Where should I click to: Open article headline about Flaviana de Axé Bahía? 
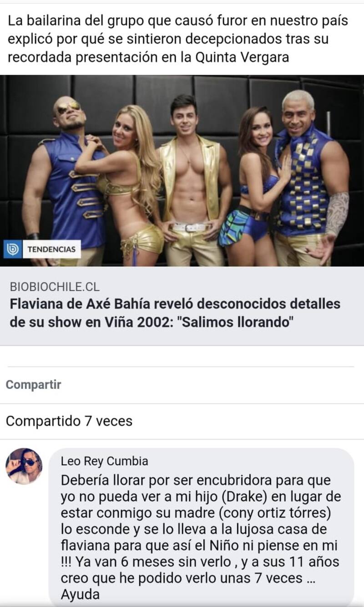pos(175,312)
